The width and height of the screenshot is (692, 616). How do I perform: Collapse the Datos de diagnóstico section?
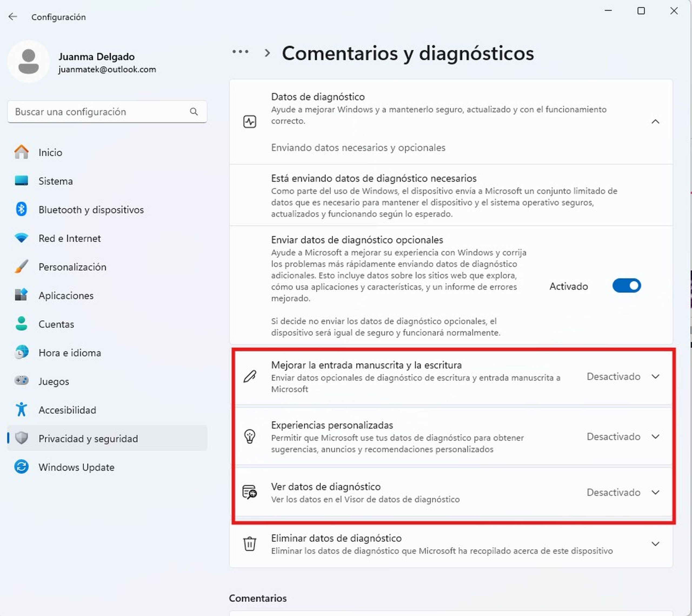pyautogui.click(x=656, y=122)
